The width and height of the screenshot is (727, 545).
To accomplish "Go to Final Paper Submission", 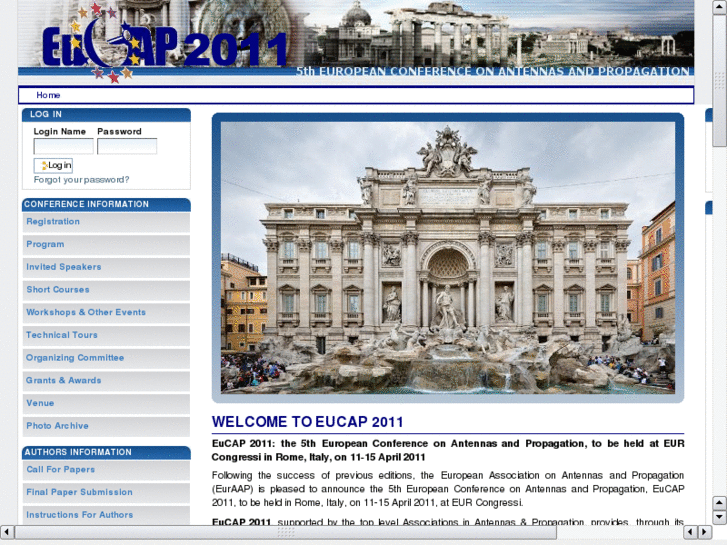I will pos(106,493).
